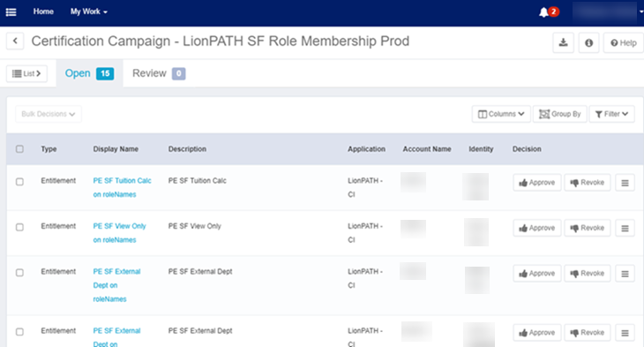The width and height of the screenshot is (644, 347).
Task: Open the hamburger navigation menu
Action: pyautogui.click(x=11, y=12)
